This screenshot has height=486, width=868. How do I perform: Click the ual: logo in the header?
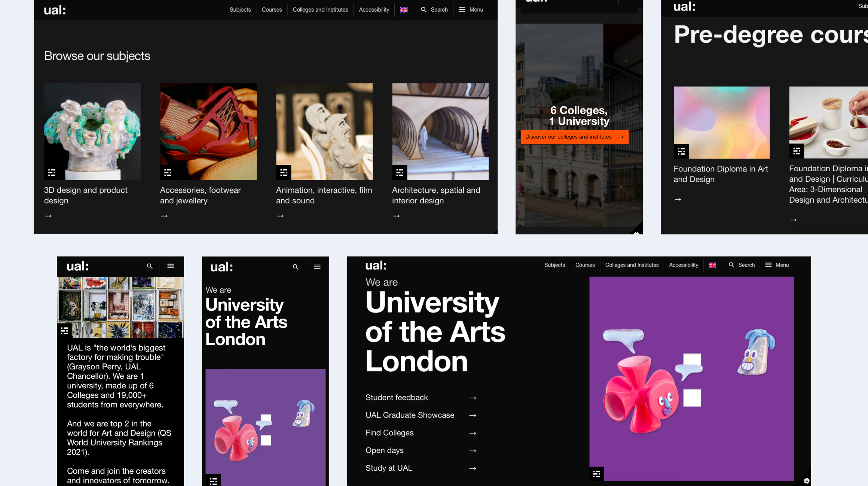[x=55, y=10]
